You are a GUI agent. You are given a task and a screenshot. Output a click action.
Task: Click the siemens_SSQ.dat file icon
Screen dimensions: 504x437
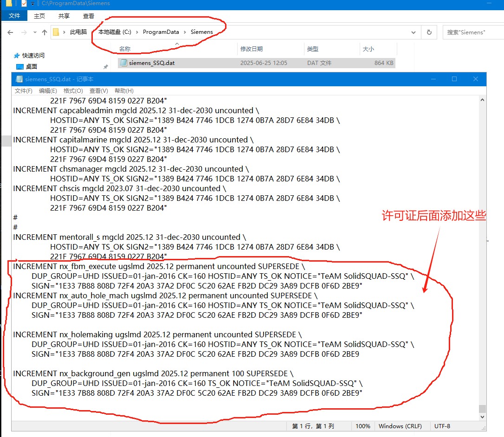pyautogui.click(x=123, y=63)
